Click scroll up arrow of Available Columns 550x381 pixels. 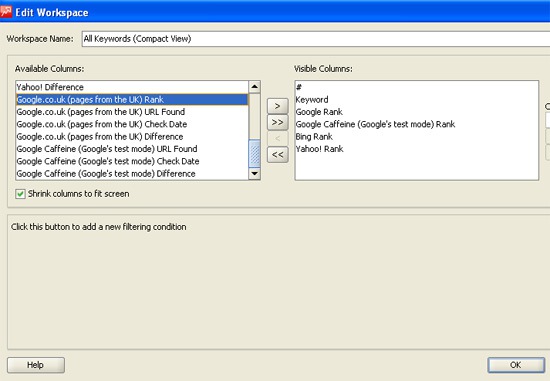coord(254,87)
